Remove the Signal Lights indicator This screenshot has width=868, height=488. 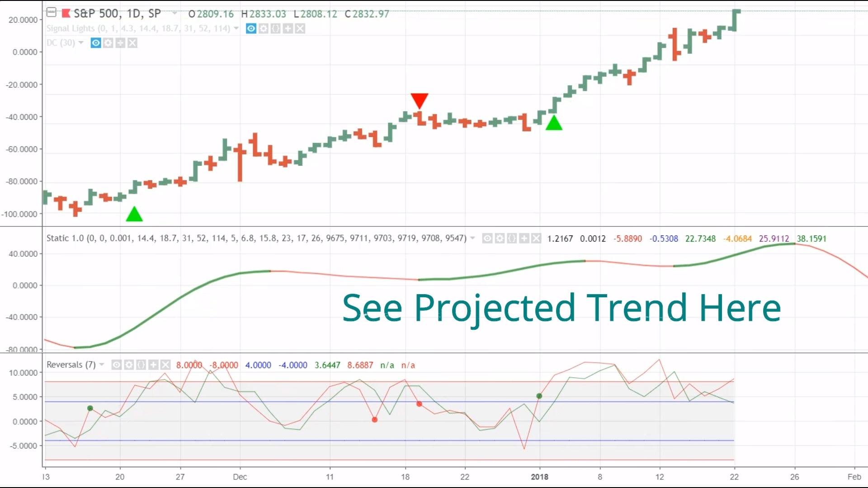click(x=300, y=28)
